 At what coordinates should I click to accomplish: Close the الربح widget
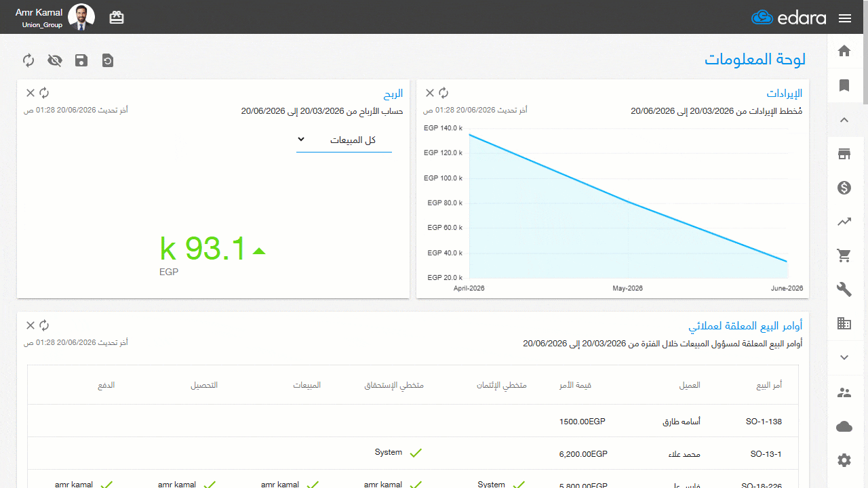click(31, 93)
